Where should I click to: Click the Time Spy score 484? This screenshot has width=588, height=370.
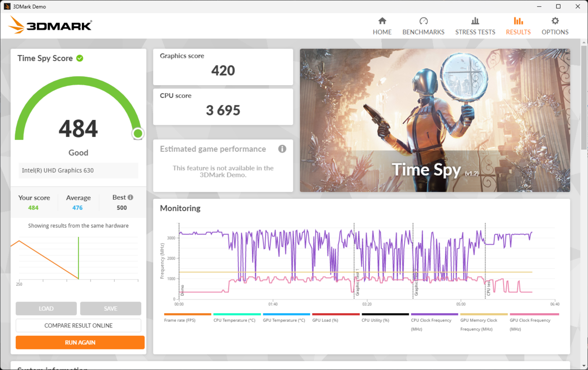coord(78,129)
